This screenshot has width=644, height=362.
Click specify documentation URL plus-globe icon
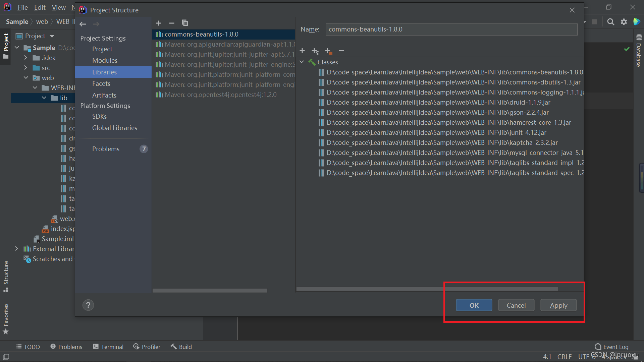tap(315, 51)
